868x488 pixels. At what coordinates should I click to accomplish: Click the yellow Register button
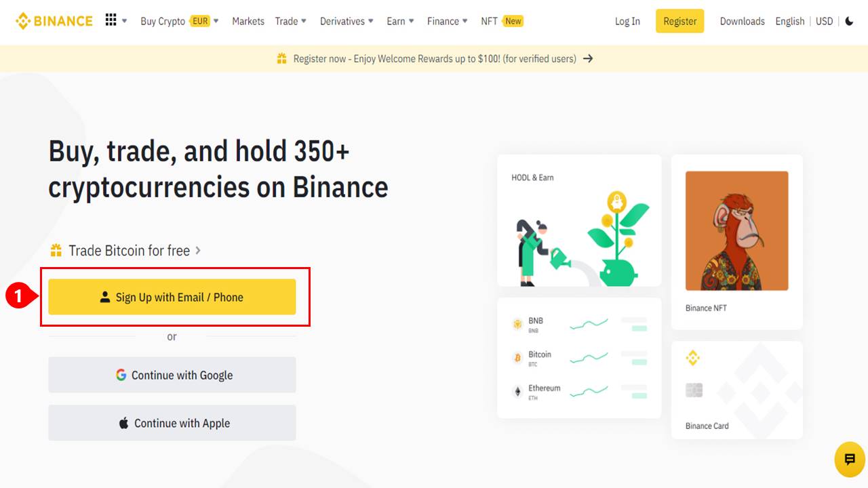(680, 21)
